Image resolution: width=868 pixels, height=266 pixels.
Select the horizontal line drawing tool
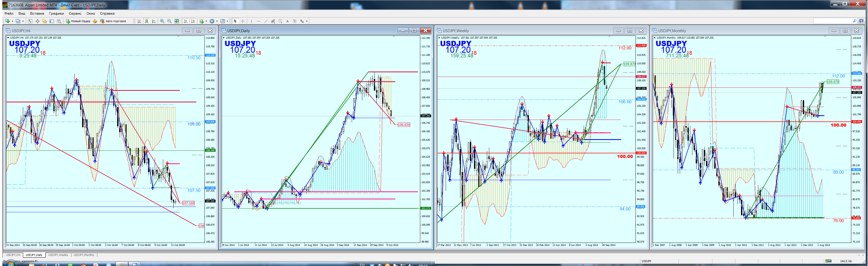[x=259, y=21]
